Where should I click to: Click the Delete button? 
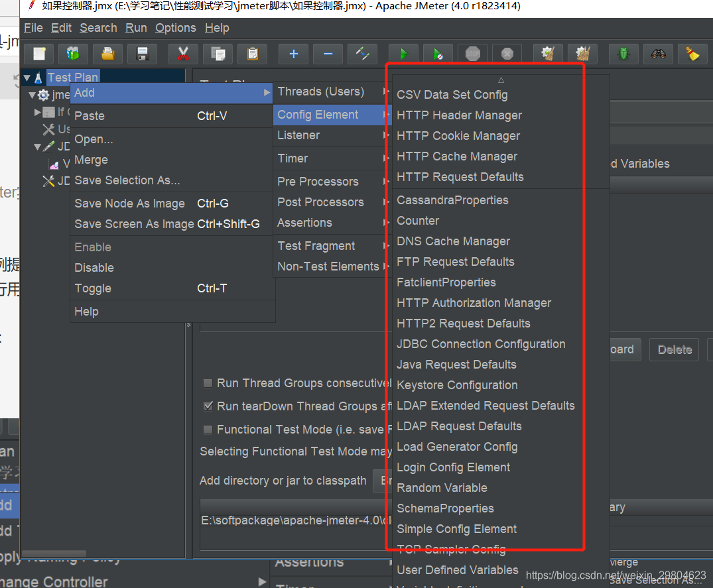(674, 349)
